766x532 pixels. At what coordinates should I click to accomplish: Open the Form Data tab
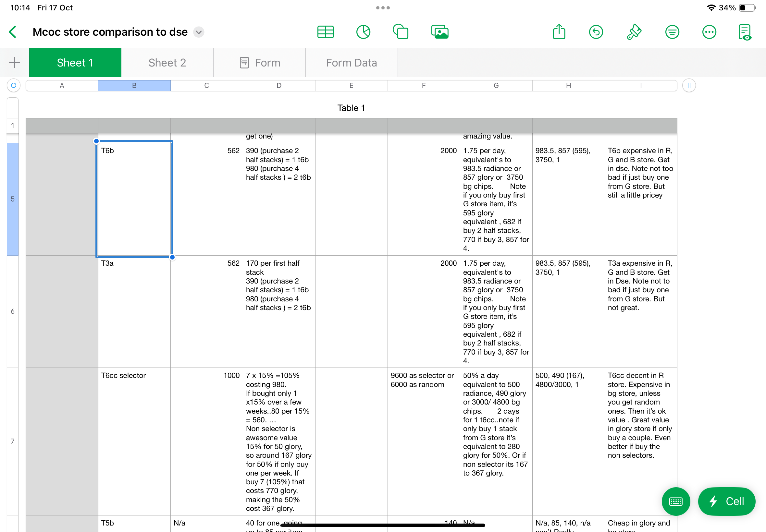(x=351, y=63)
